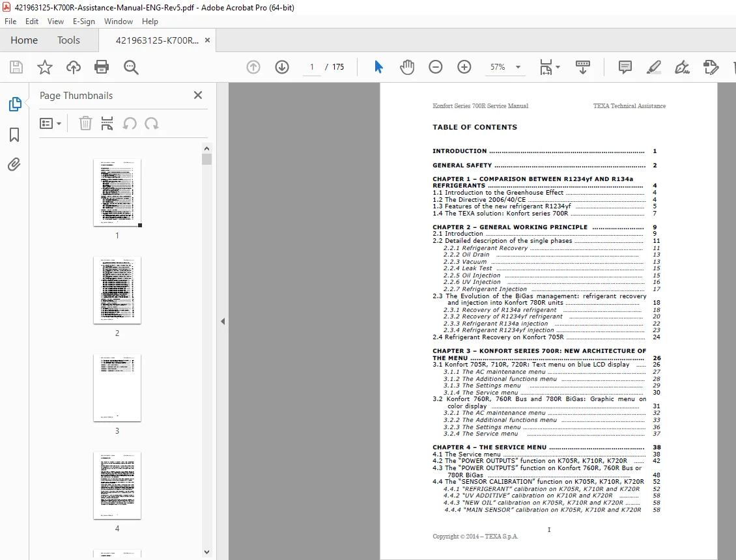Viewport: 736px width, 560px height.
Task: Click 4.1 The Service menu entry
Action: tap(546, 455)
